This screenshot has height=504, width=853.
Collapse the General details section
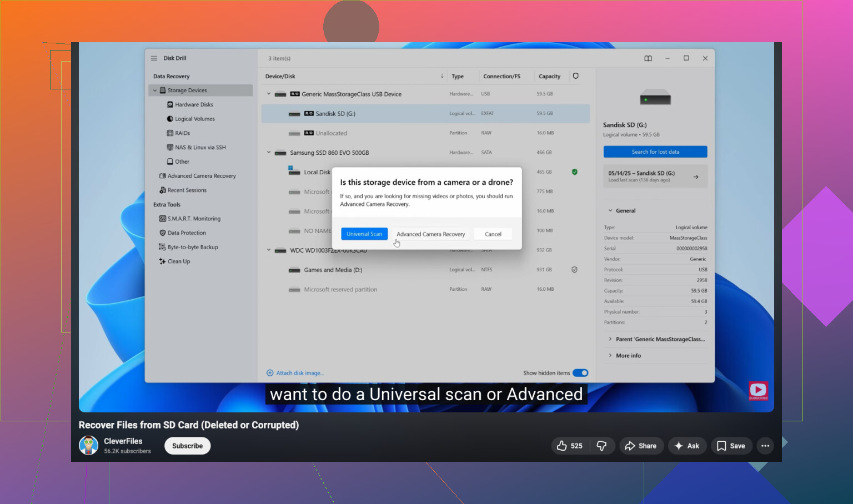coord(610,211)
